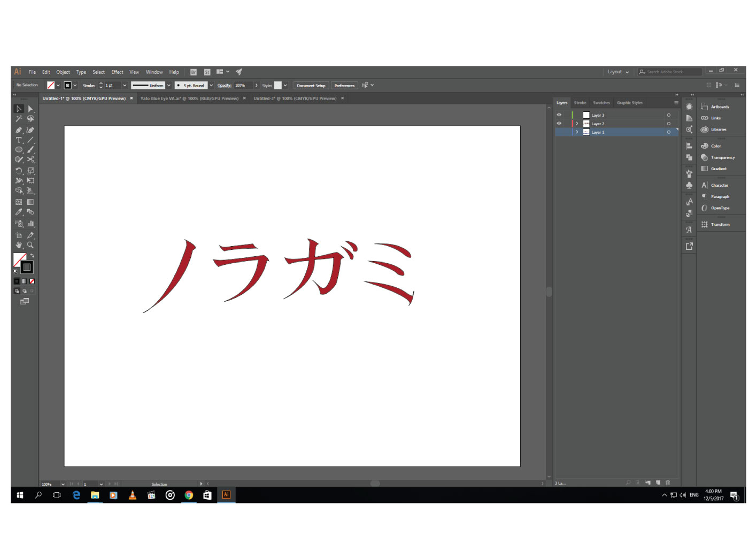
Task: Select the Mesh tool
Action: click(19, 202)
